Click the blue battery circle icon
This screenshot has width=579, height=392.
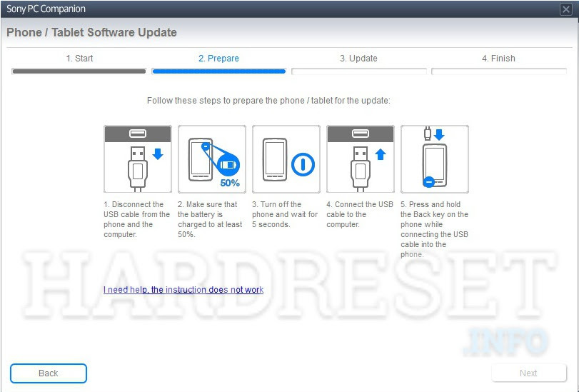(228, 164)
